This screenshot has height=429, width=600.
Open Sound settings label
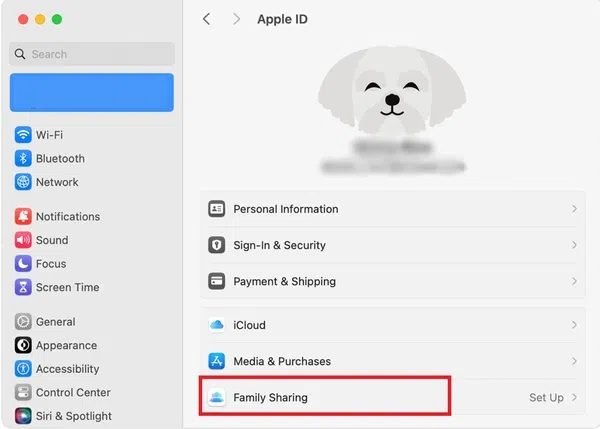52,240
